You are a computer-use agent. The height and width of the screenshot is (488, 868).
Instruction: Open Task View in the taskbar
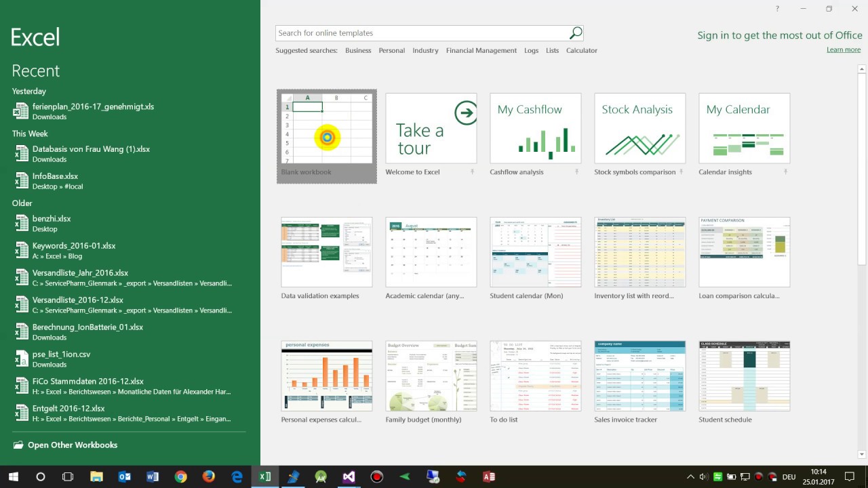coord(68,476)
